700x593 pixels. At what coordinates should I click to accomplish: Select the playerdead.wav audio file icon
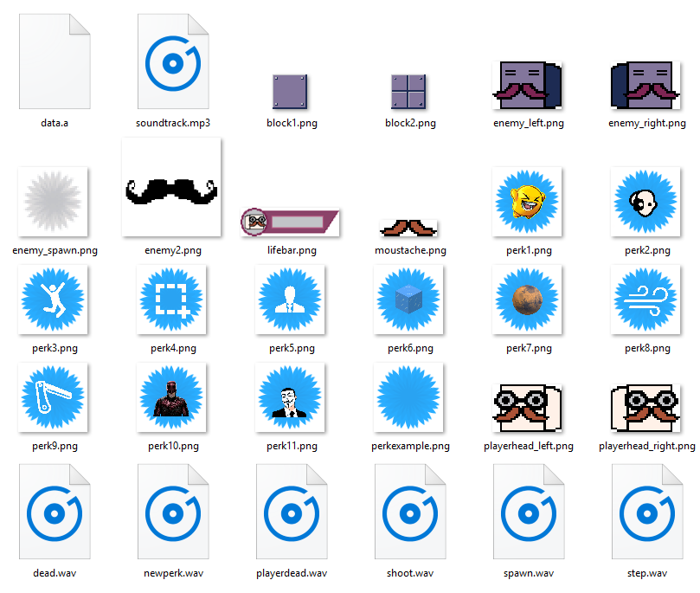pyautogui.click(x=292, y=512)
